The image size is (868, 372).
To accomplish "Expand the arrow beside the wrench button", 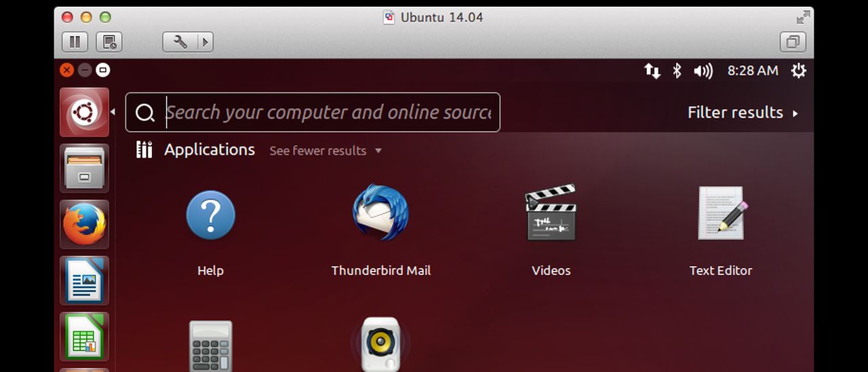I will coord(205,42).
